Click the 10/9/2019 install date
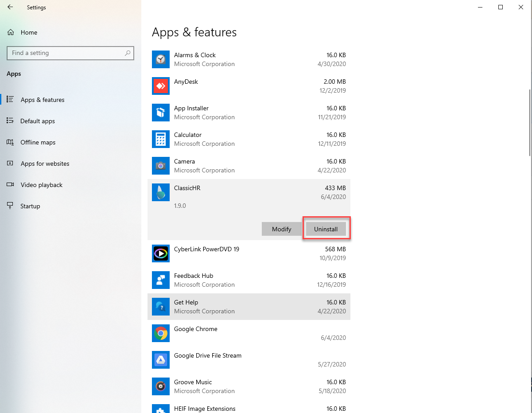The height and width of the screenshot is (413, 532). click(x=333, y=258)
